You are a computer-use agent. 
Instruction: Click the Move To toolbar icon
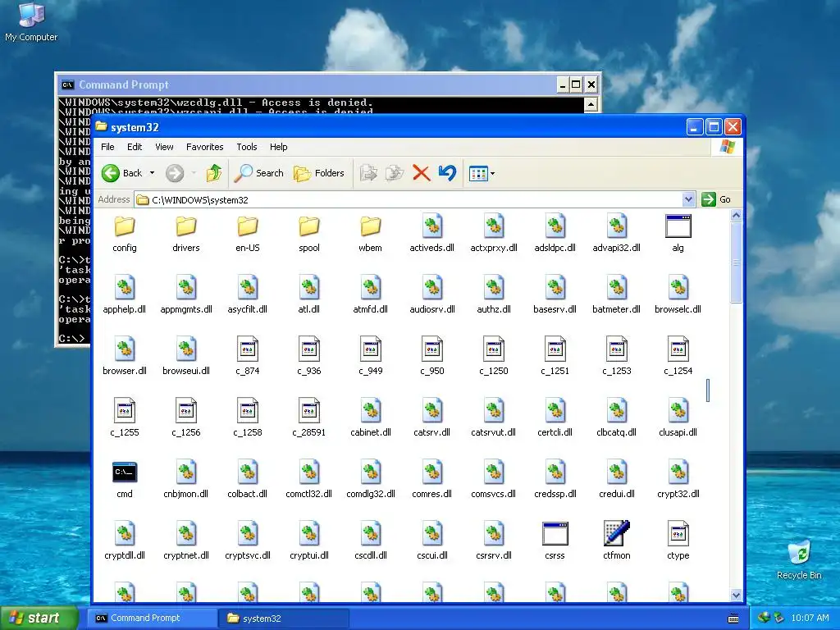[368, 173]
